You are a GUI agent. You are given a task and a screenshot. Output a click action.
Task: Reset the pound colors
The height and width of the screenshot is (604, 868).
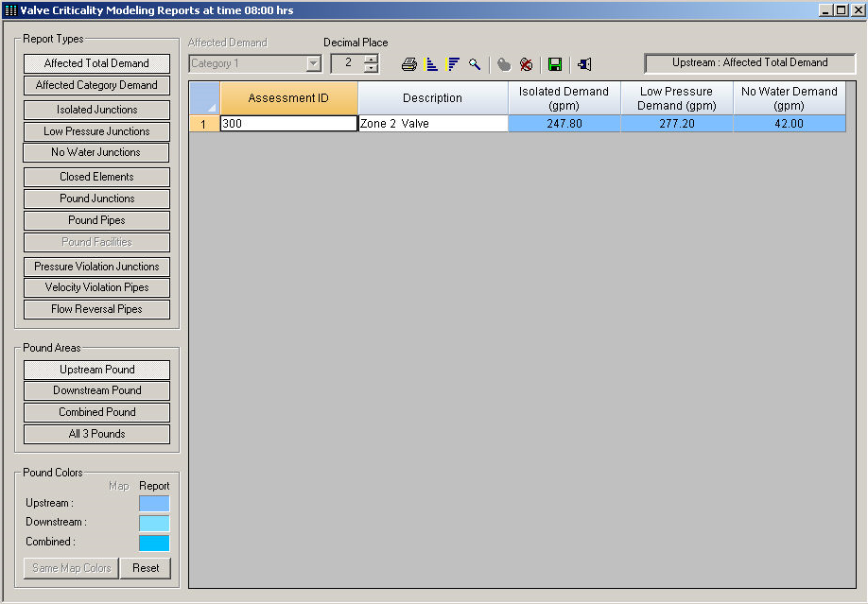point(146,568)
